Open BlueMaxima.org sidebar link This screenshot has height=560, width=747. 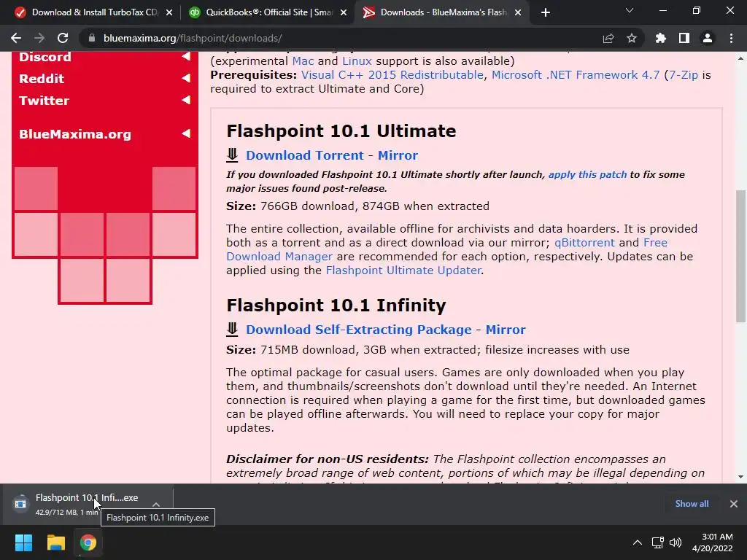click(75, 134)
